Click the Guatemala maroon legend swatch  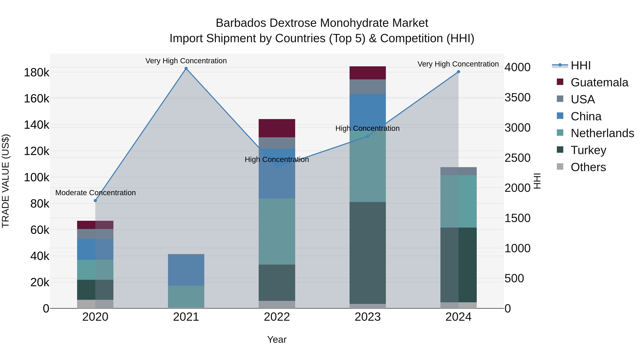[x=560, y=82]
